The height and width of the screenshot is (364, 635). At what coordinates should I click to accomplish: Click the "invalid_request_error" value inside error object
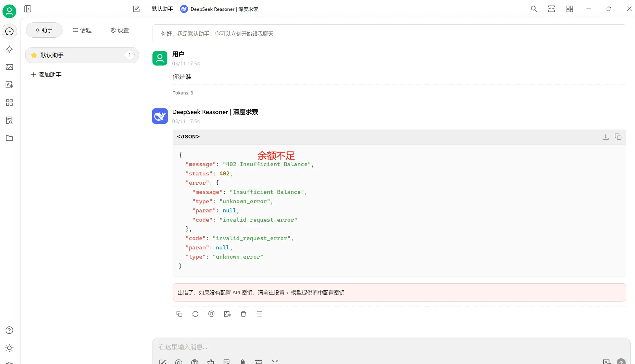click(258, 220)
